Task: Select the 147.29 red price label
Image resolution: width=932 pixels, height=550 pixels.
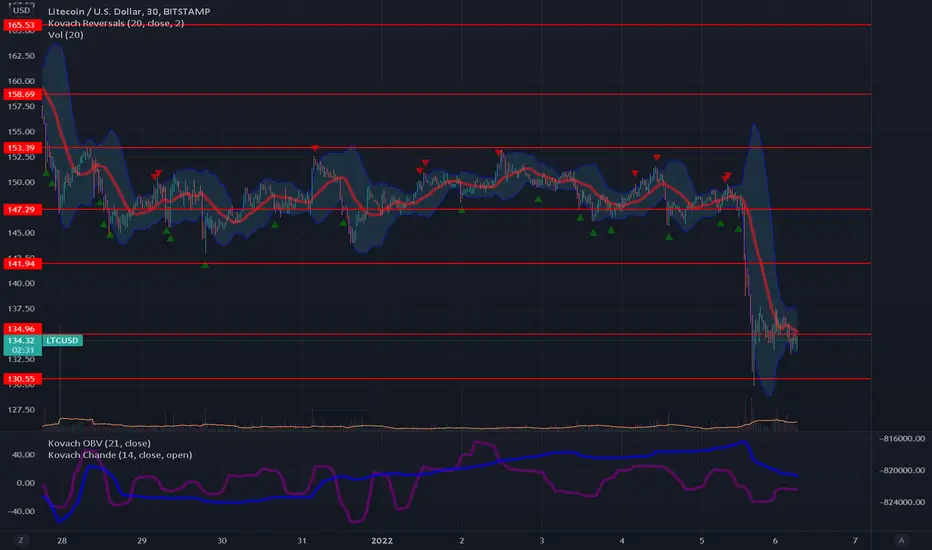Action: [22, 209]
